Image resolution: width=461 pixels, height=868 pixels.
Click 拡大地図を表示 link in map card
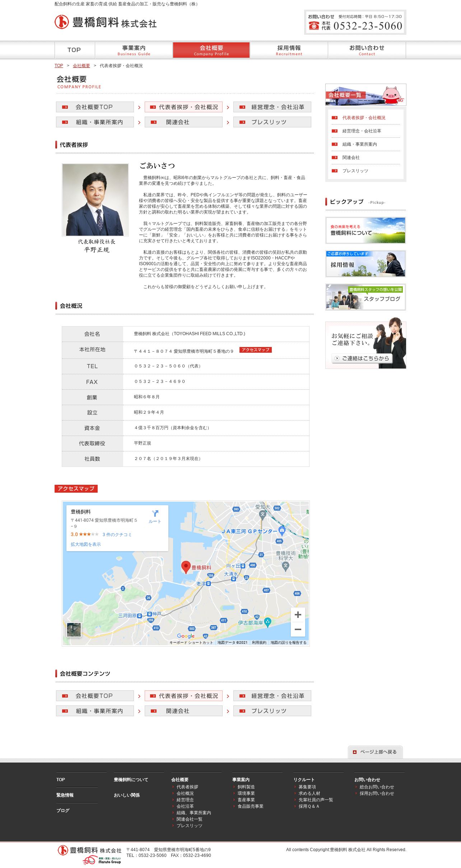[x=86, y=544]
